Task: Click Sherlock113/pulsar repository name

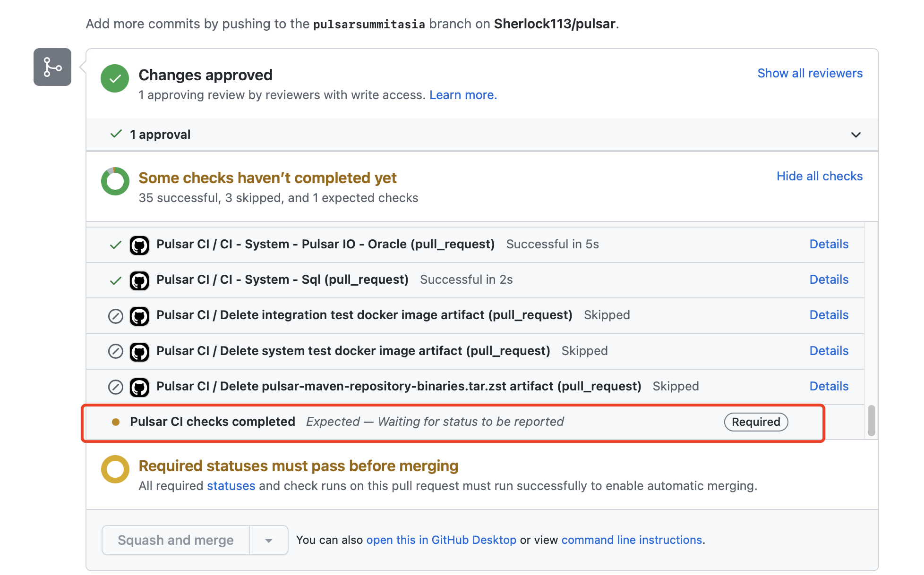Action: pos(555,24)
